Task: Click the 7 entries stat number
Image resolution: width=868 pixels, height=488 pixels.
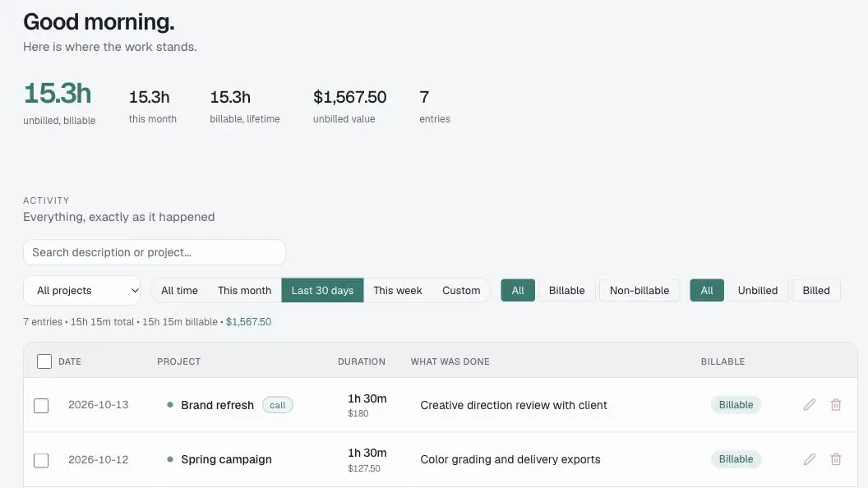Action: click(424, 98)
